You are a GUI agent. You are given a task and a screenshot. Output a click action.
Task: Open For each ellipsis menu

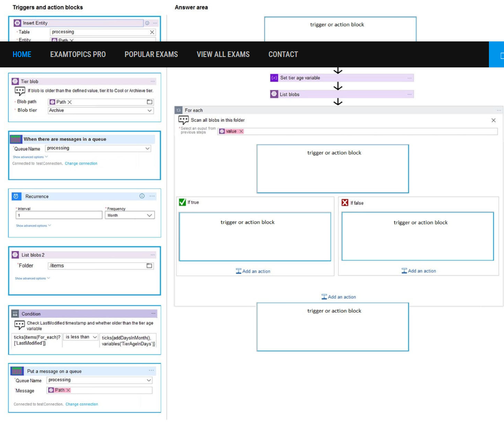[499, 110]
